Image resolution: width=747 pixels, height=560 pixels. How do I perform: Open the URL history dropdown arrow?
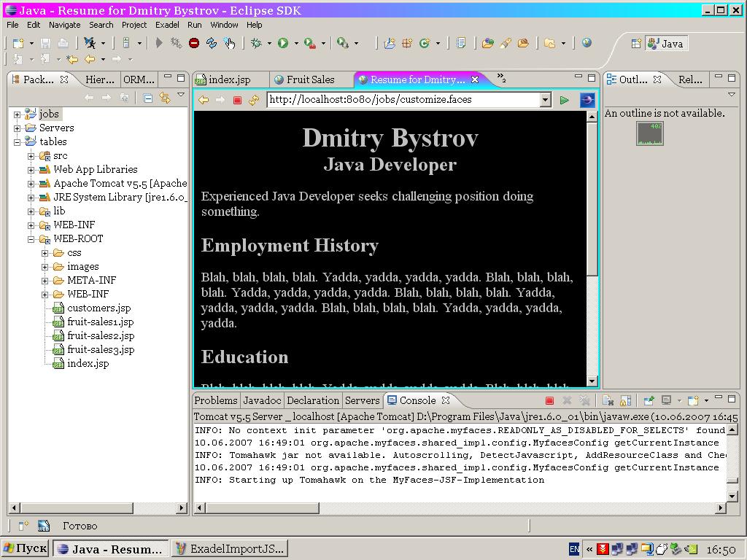pyautogui.click(x=546, y=100)
